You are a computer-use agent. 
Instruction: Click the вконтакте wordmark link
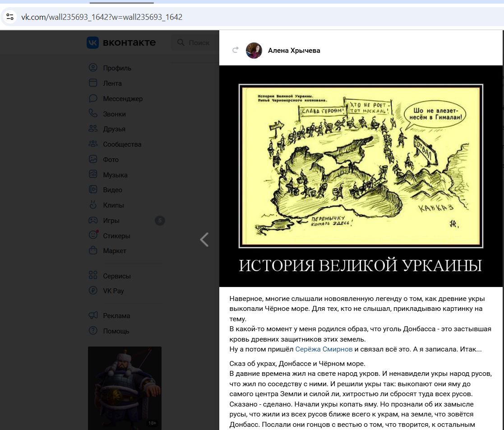(x=129, y=42)
